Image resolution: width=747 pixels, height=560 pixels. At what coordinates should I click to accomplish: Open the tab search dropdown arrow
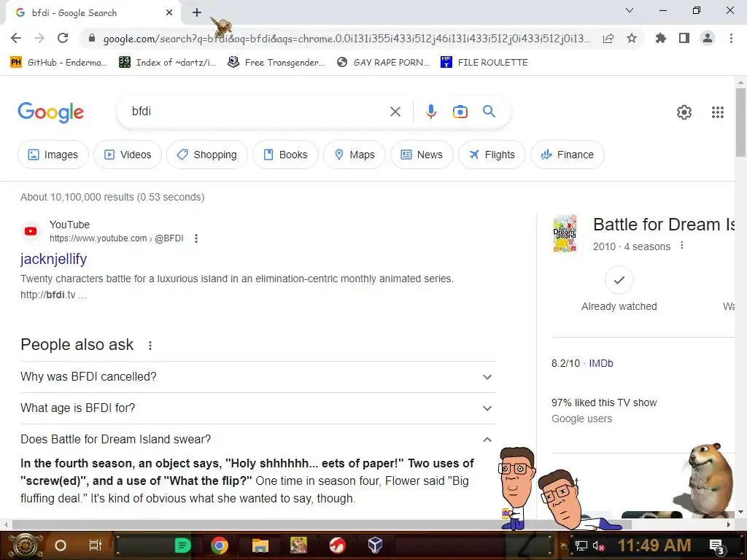pyautogui.click(x=630, y=10)
